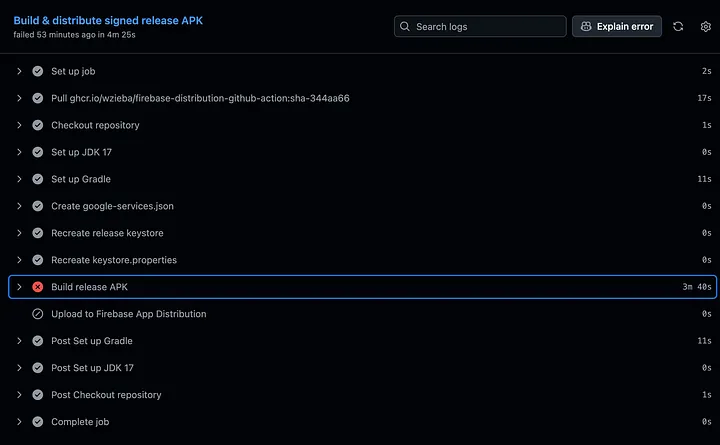The width and height of the screenshot is (720, 445).
Task: Open Build & distribute signed release APK link
Action: tap(108, 21)
